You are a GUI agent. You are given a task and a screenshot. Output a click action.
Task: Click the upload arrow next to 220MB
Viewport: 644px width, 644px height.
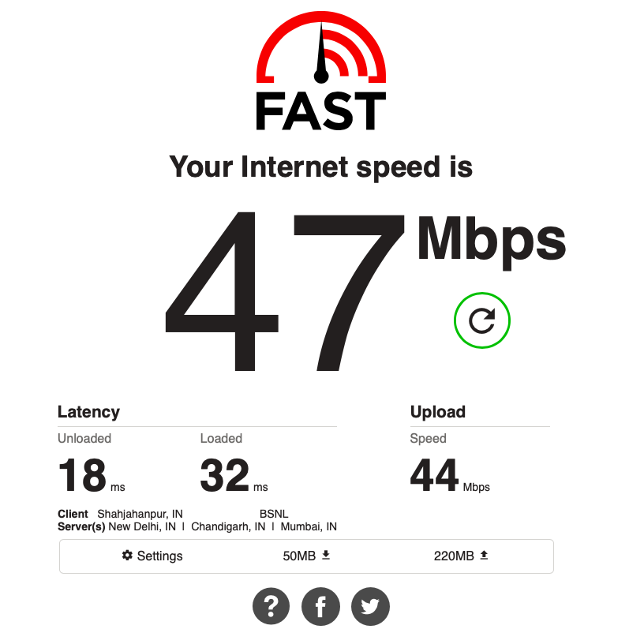pos(485,556)
